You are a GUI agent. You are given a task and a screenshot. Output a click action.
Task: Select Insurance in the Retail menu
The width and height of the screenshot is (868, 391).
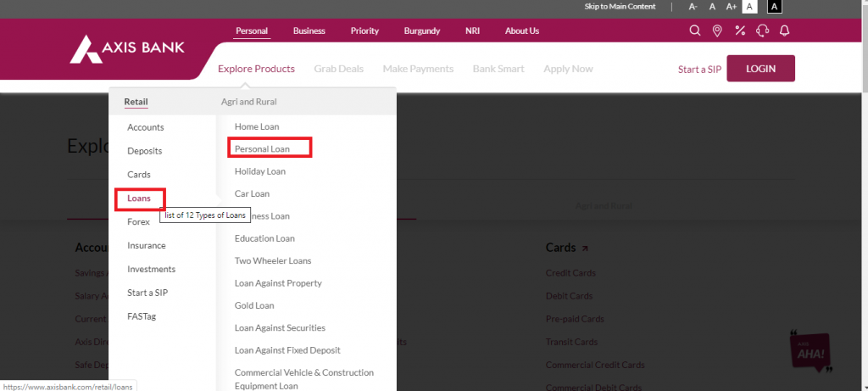146,245
